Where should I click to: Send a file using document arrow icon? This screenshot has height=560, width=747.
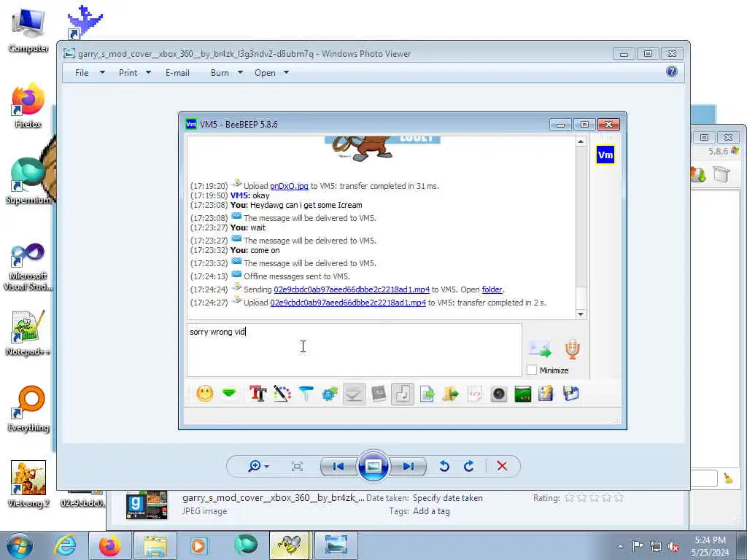pyautogui.click(x=427, y=394)
